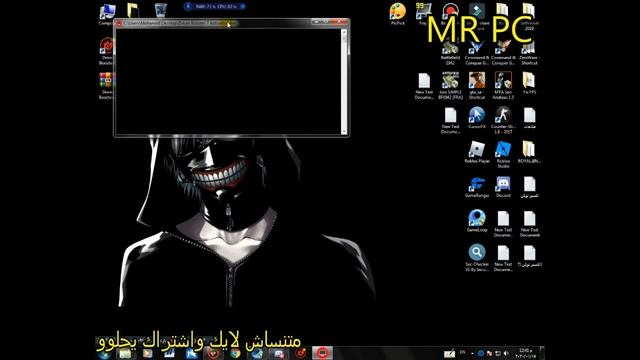
Task: Open the folder icon right of Computer
Action: pyautogui.click(x=132, y=10)
